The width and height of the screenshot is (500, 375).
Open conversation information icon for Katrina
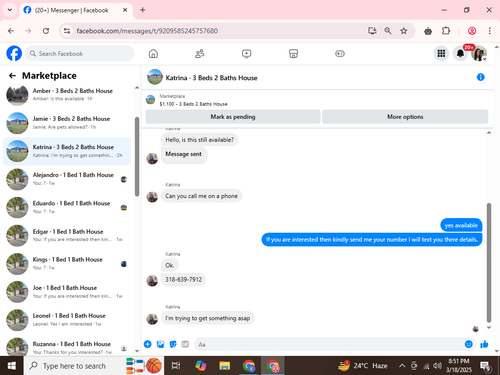(480, 77)
